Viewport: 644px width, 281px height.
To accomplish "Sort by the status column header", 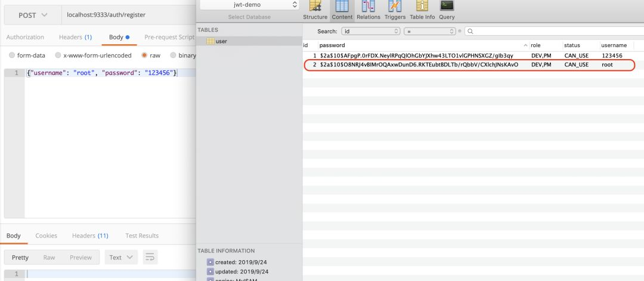I will coord(581,45).
